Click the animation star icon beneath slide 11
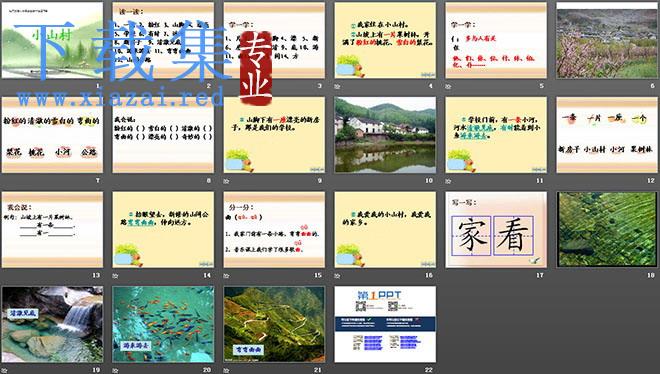660x374 pixels. 448,181
